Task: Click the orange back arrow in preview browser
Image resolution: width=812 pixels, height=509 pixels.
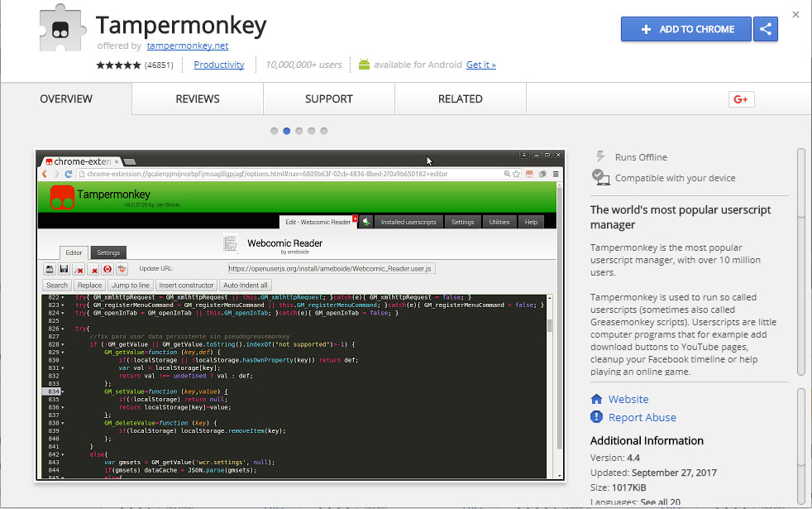Action: 45,174
